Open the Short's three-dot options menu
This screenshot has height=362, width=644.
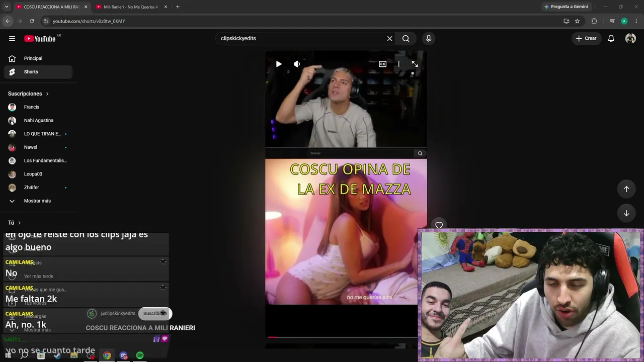[398, 64]
